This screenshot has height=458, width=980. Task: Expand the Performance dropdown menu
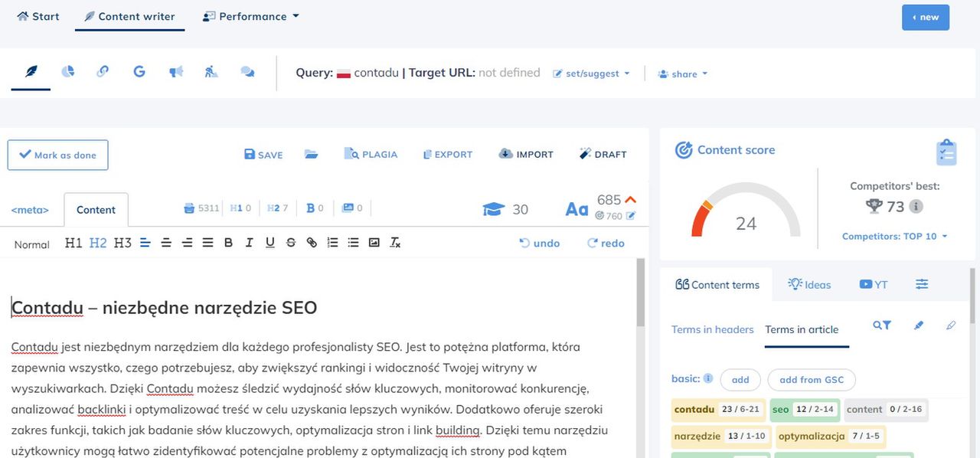click(x=251, y=16)
